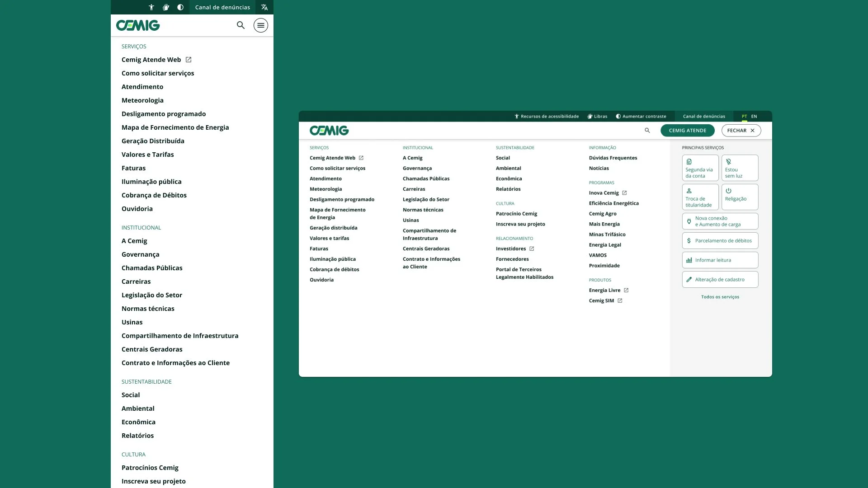Toggle mobile contrast half-circle icon
Viewport: 868px width, 488px height.
[180, 7]
